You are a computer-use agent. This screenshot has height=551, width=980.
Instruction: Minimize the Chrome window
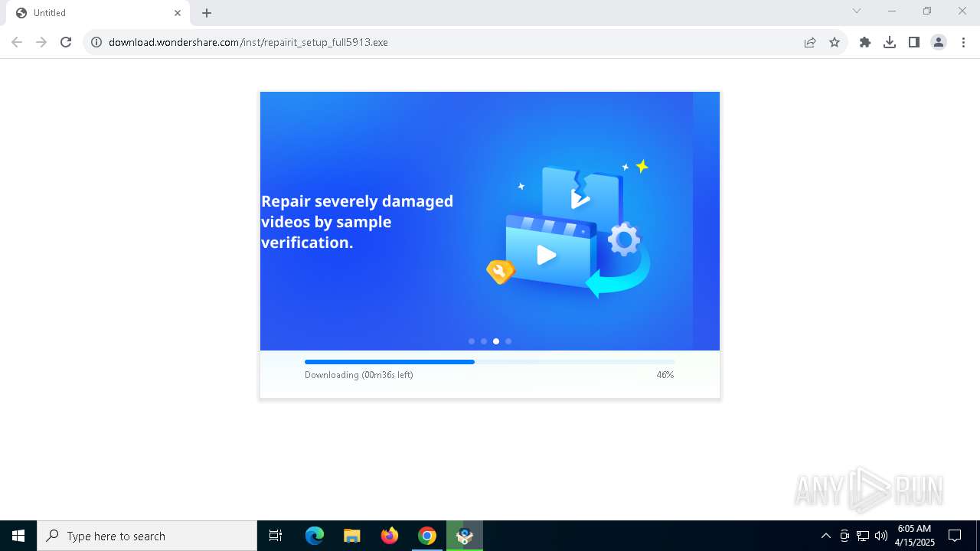coord(892,11)
